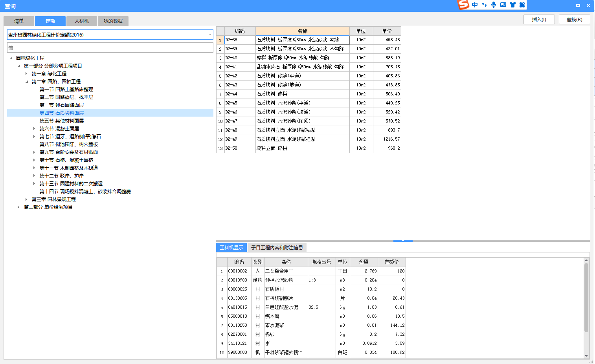Open the Sogou soft keyboard icon
595x364 pixels.
pyautogui.click(x=503, y=5)
